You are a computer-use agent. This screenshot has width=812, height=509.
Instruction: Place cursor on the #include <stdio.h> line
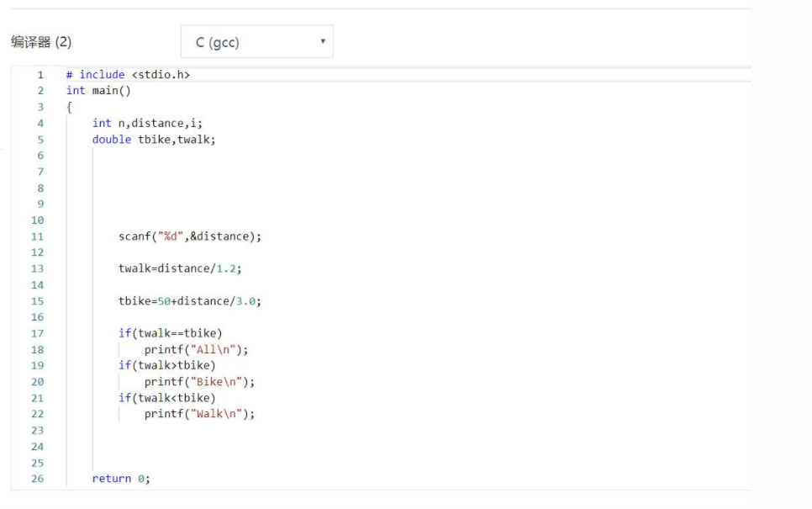128,75
